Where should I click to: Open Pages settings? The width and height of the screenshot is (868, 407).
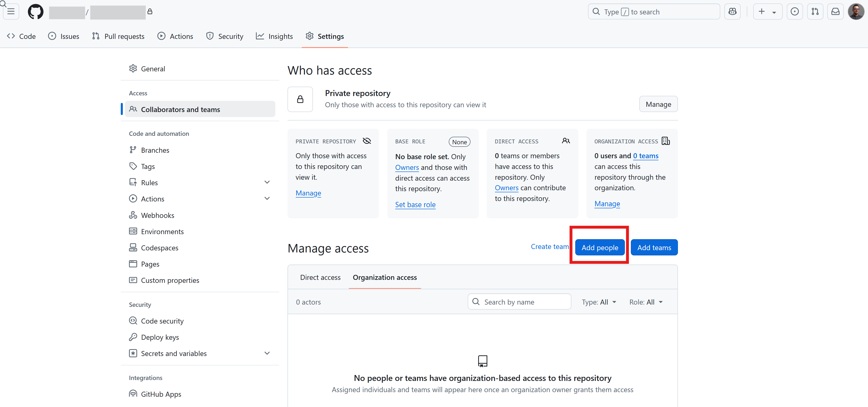pyautogui.click(x=200, y=264)
